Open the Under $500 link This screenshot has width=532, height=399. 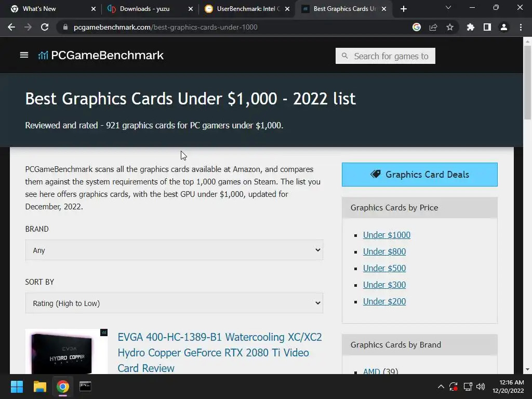pos(384,268)
